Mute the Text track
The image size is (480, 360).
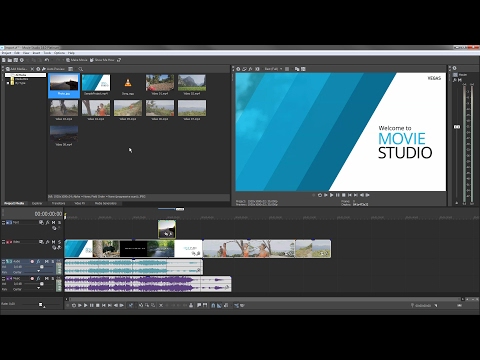[53, 222]
